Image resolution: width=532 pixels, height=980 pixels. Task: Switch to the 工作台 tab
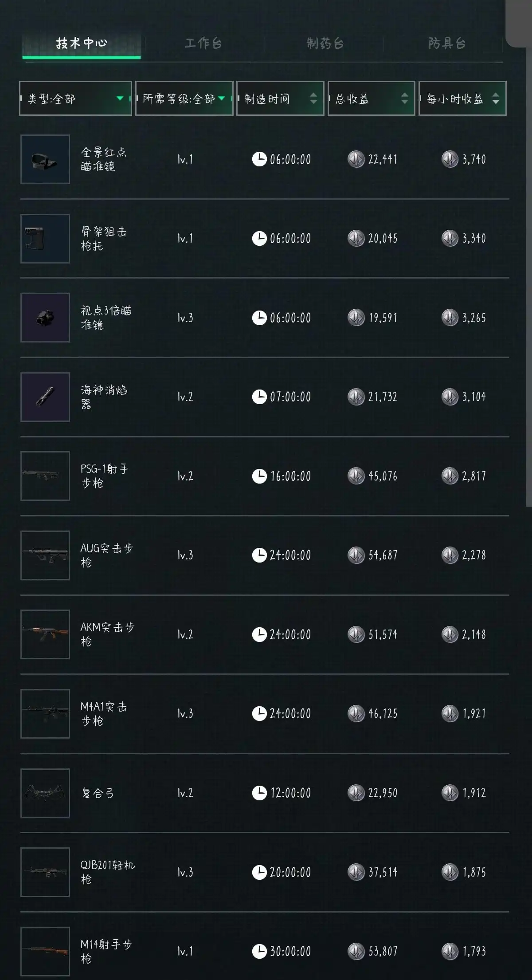pos(203,43)
